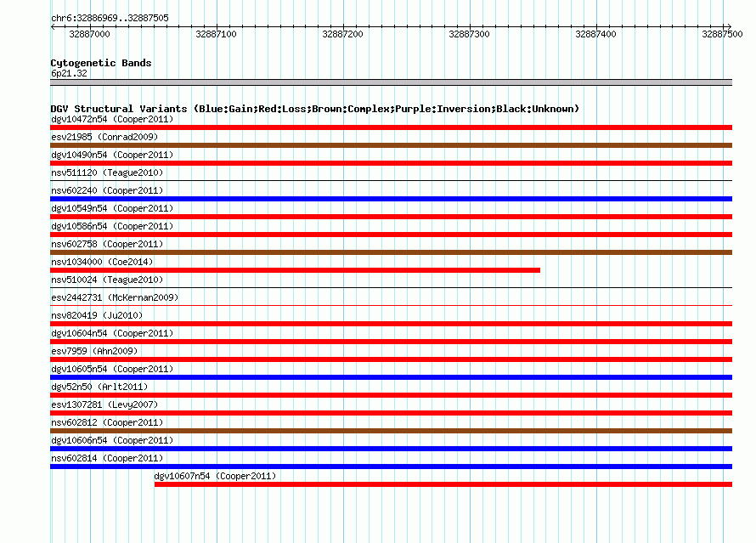Click the nsv820419 (Ju2010) label

tap(97, 315)
